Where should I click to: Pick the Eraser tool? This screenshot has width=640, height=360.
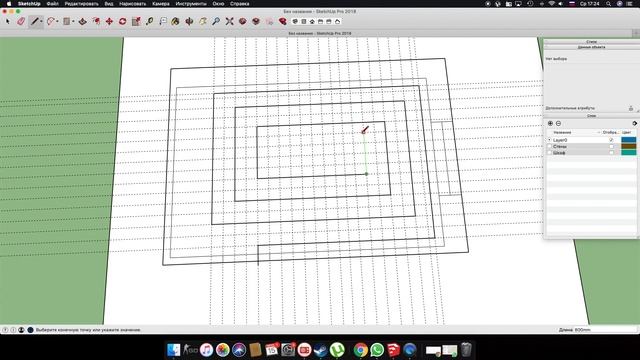coord(21,21)
